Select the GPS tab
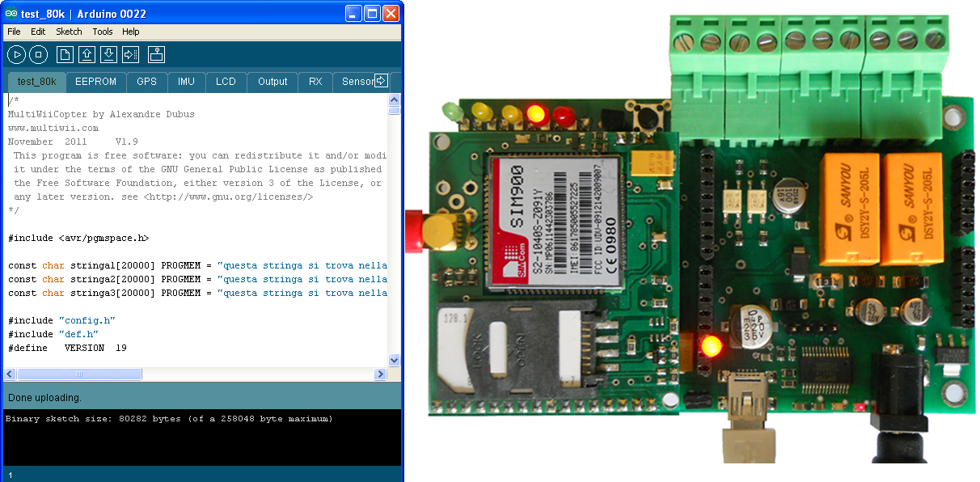Image resolution: width=980 pixels, height=482 pixels. tap(146, 82)
